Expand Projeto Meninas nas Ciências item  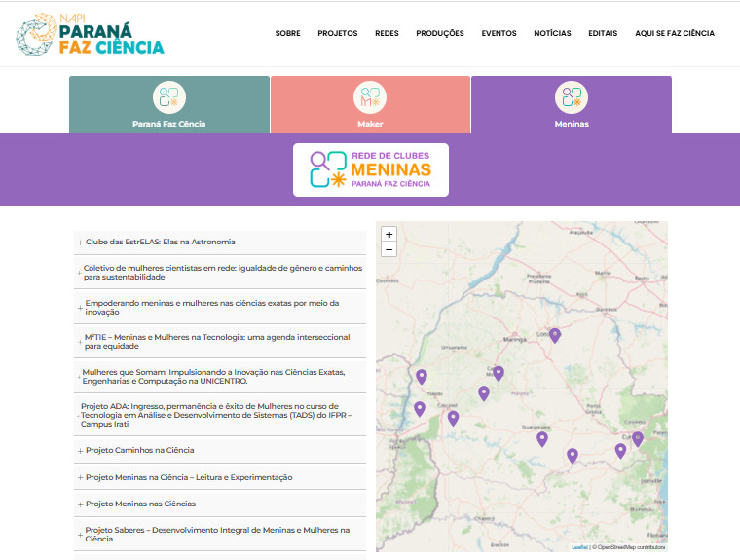[x=140, y=504]
